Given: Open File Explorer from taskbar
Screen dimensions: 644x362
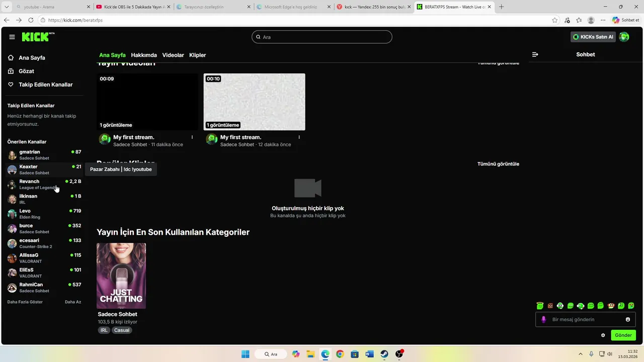Looking at the screenshot, I should pos(310,354).
